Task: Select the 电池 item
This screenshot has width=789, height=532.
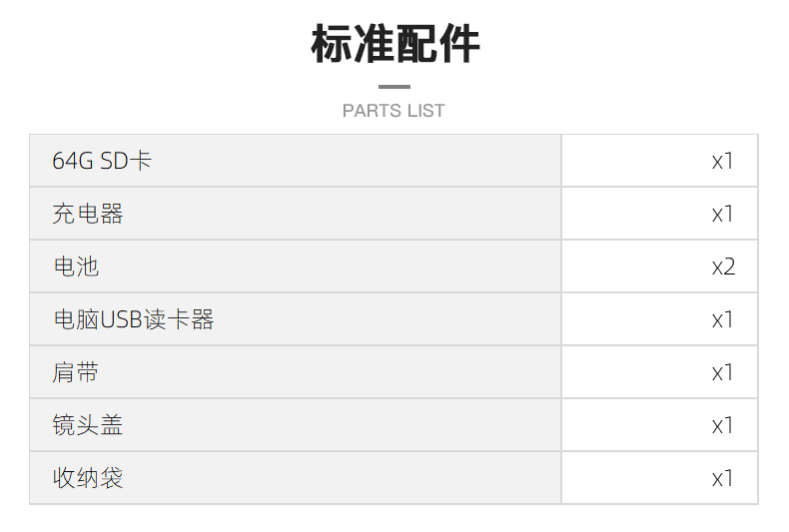Action: click(x=76, y=266)
